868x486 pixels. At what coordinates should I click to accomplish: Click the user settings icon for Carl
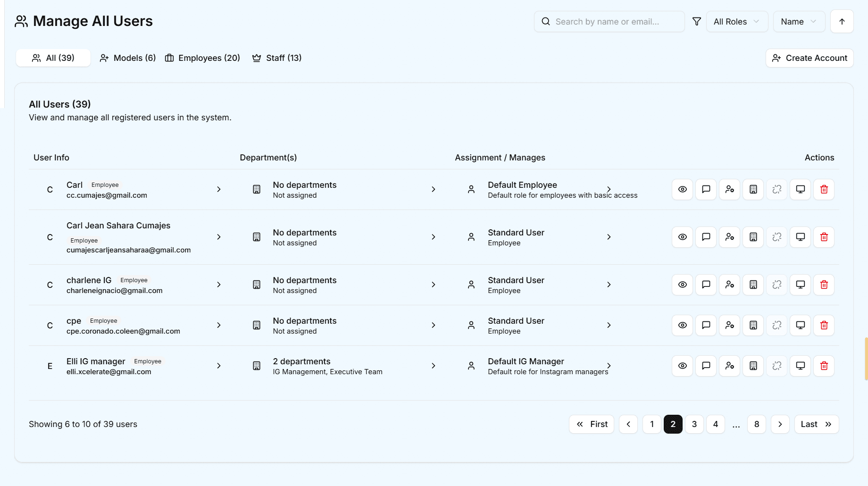[730, 189]
